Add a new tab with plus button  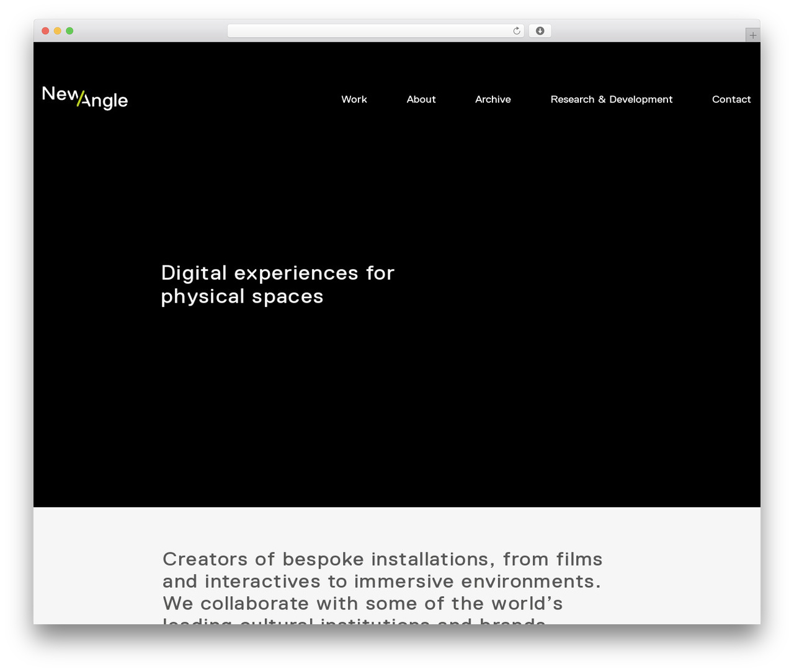click(x=752, y=35)
